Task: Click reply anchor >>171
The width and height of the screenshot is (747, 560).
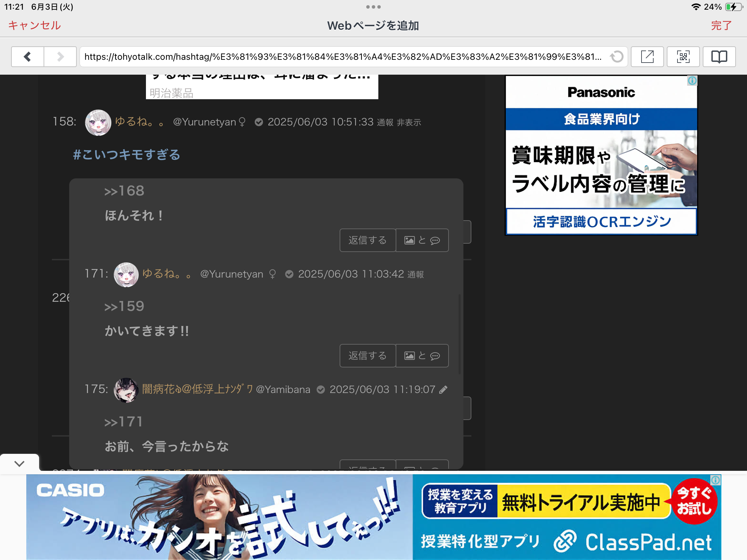Action: [x=123, y=422]
